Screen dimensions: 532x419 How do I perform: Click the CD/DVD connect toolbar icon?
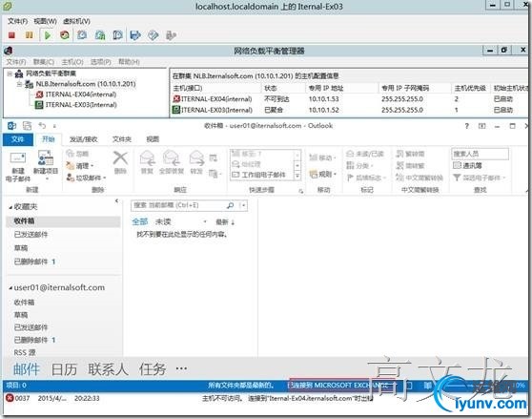point(153,35)
